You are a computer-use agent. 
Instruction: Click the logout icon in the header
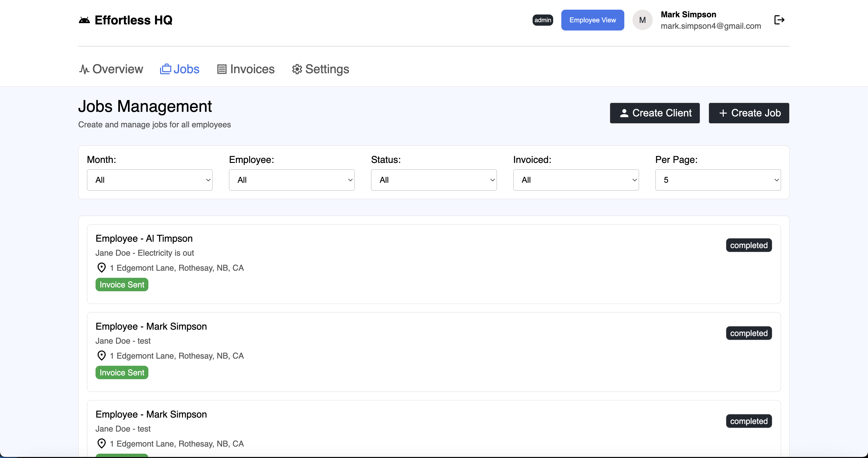click(779, 20)
